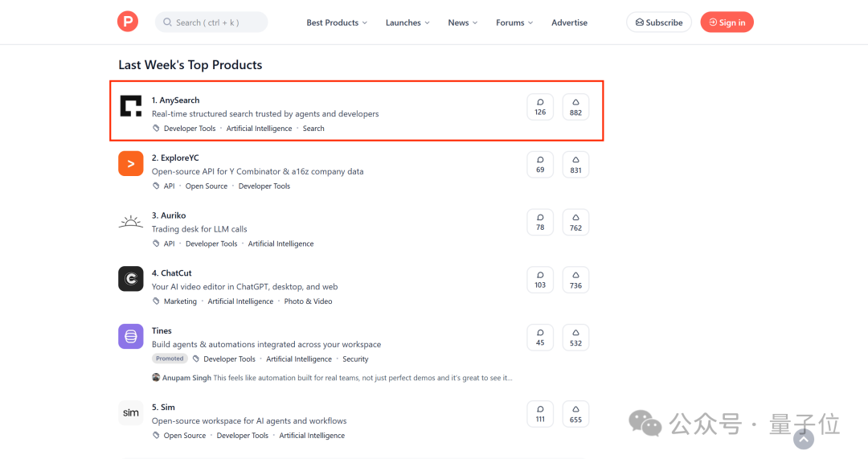Open the Forums dropdown
The height and width of the screenshot is (459, 868).
[x=514, y=23]
